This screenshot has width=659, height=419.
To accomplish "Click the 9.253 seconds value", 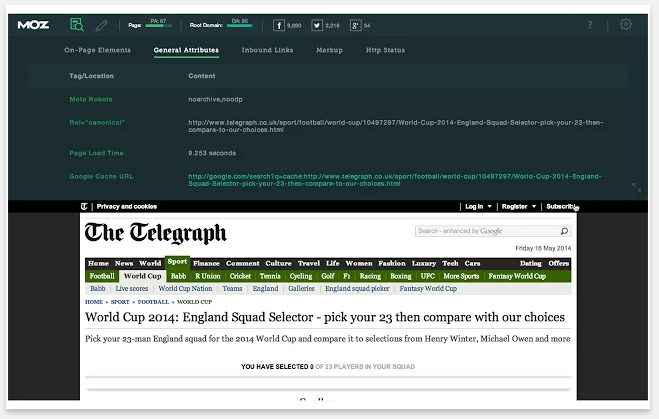I will click(212, 153).
